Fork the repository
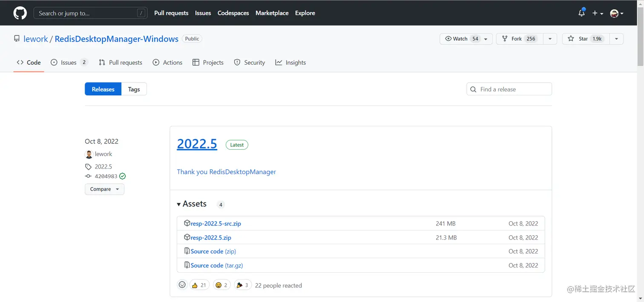The width and height of the screenshot is (644, 302). [x=520, y=39]
